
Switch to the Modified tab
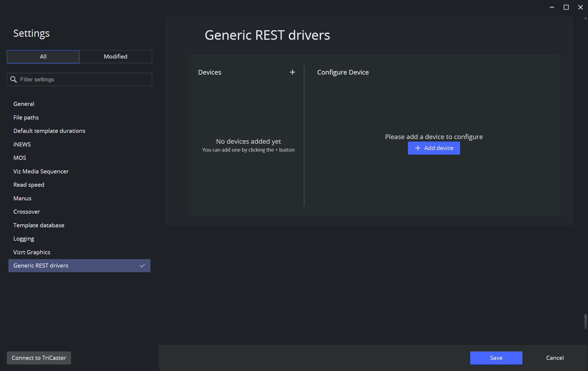coord(115,57)
